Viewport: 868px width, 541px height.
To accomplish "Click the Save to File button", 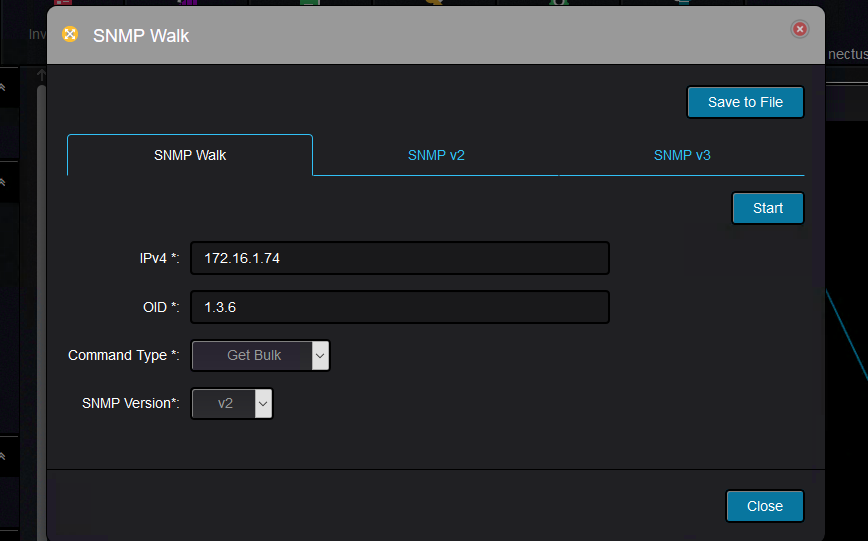I will pos(745,102).
